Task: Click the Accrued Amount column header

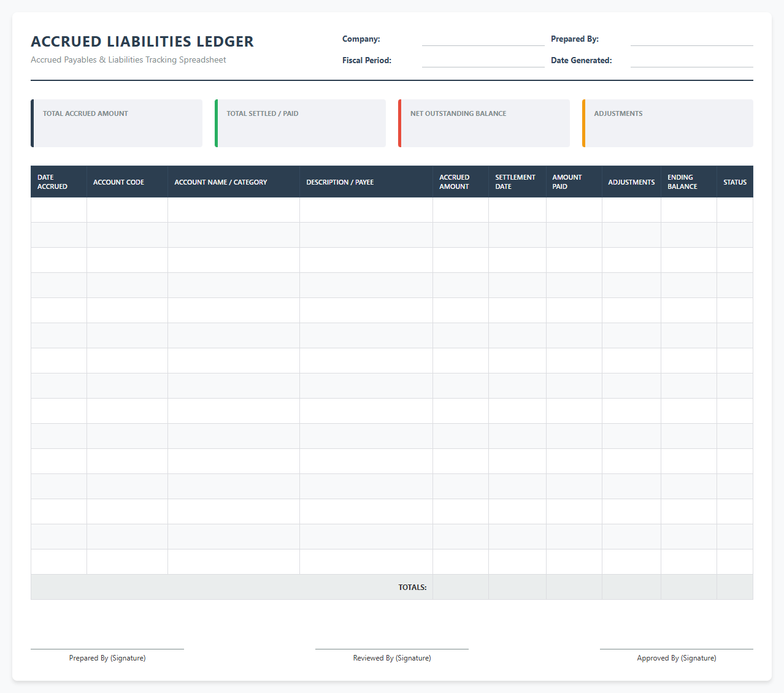Action: tap(461, 182)
